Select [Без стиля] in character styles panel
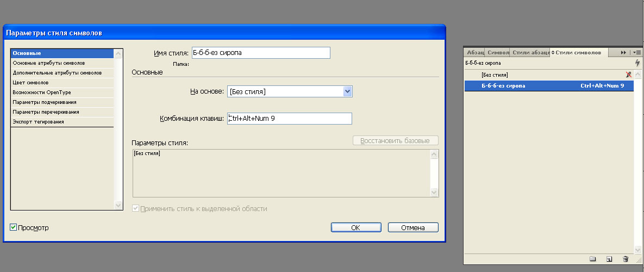The height and width of the screenshot is (272, 644). (549, 75)
